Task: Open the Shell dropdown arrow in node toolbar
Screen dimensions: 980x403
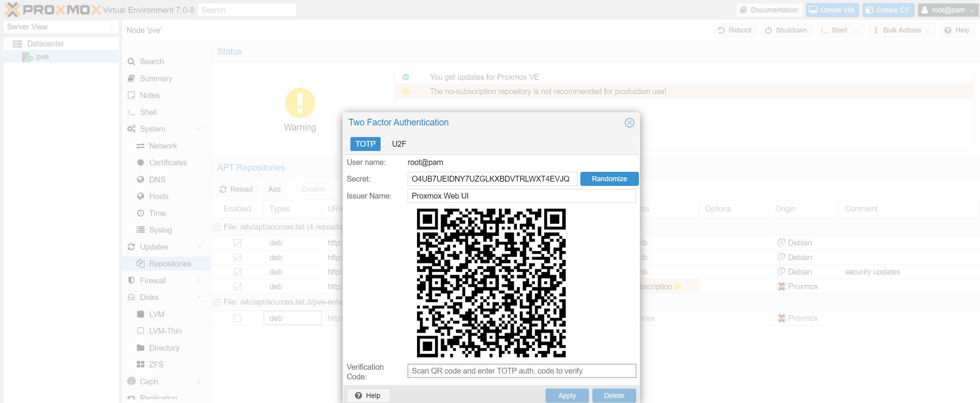Action: pyautogui.click(x=857, y=30)
